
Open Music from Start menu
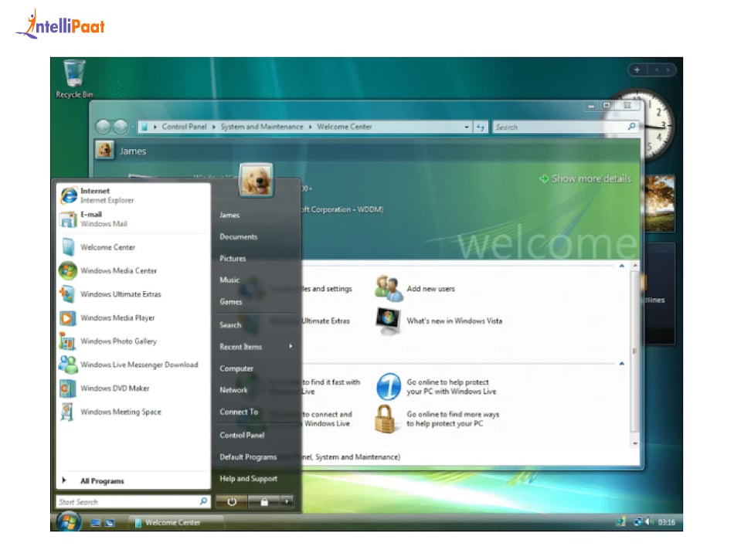[x=229, y=280]
